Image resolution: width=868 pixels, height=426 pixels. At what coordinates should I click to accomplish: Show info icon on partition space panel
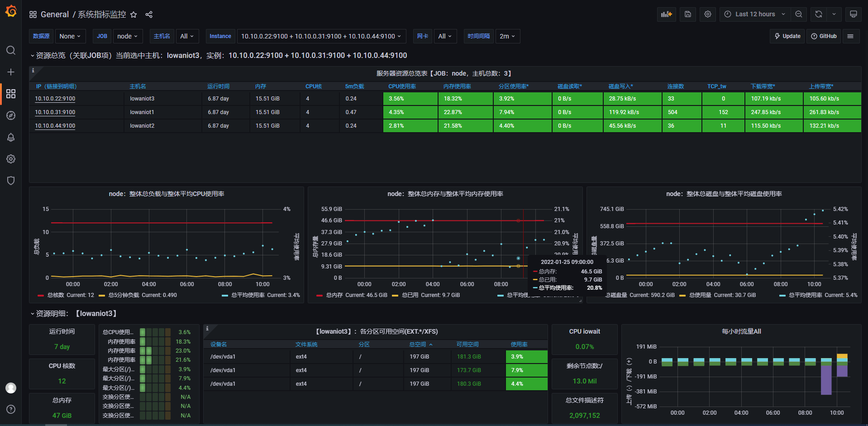[207, 328]
